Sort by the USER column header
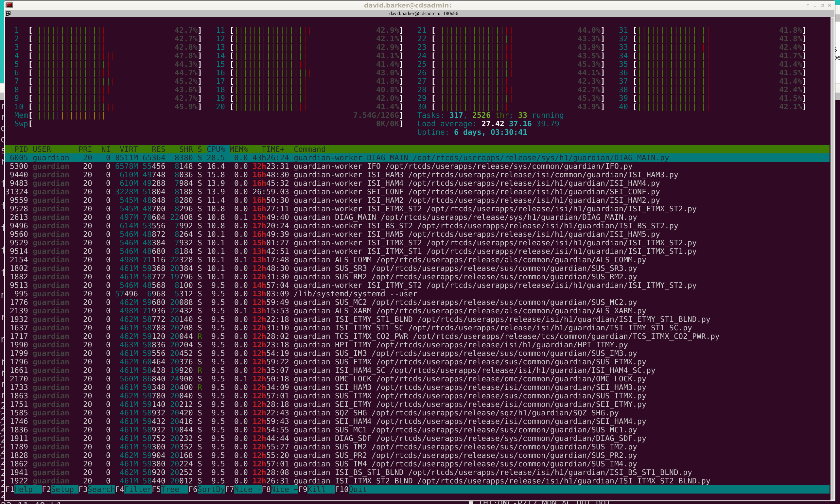Image resolution: width=840 pixels, height=504 pixels. (42, 149)
